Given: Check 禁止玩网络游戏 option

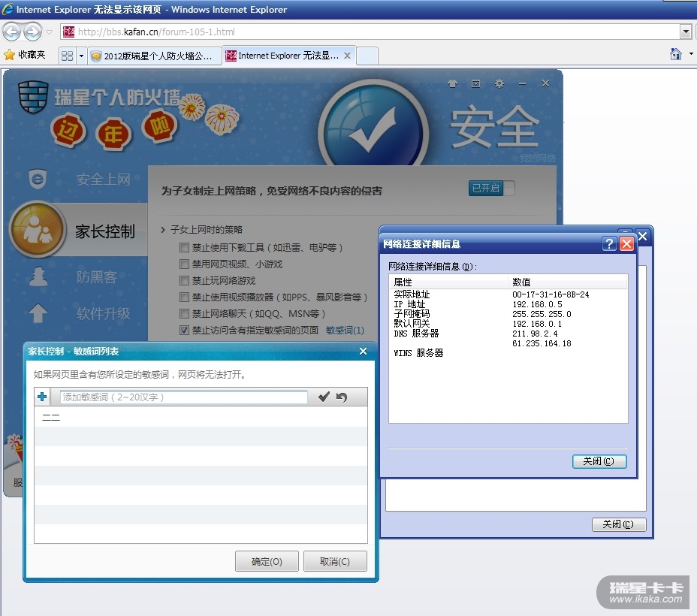Looking at the screenshot, I should [184, 280].
